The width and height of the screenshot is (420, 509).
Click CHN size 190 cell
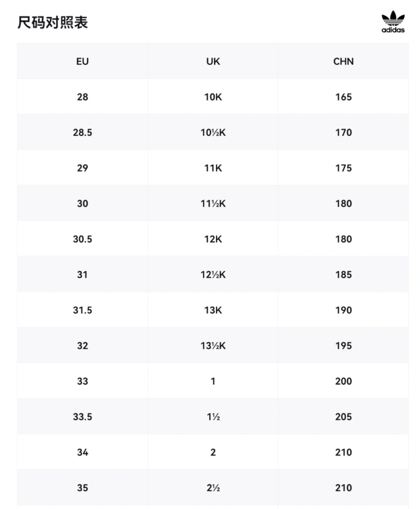[x=343, y=310]
